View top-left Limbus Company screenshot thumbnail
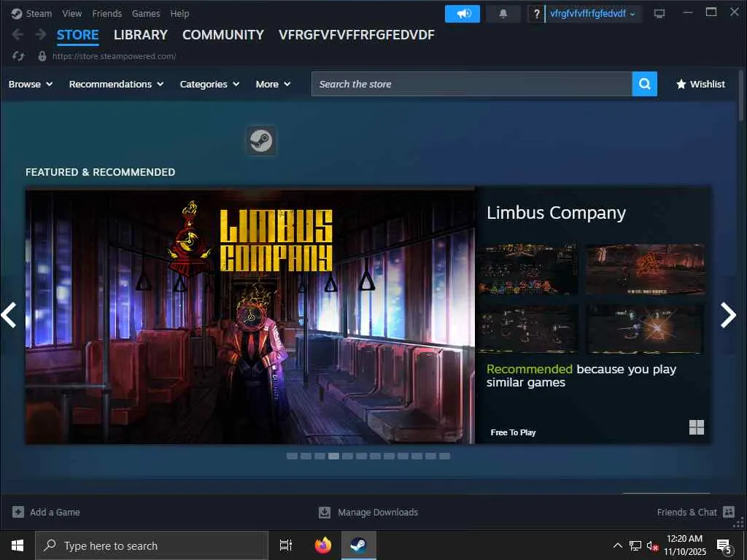The width and height of the screenshot is (747, 560). (527, 270)
